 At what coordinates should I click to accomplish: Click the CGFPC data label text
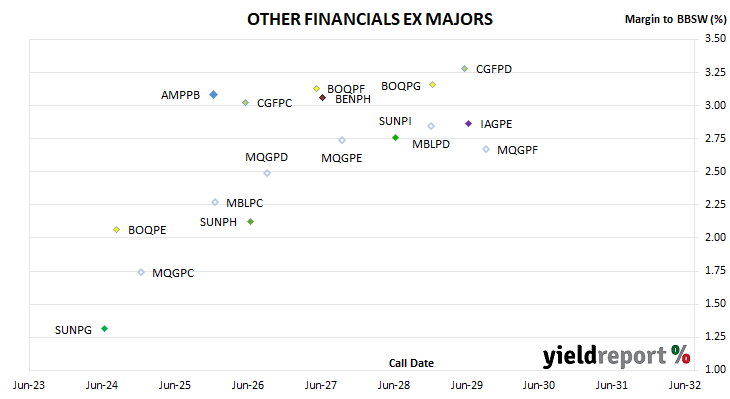275,103
